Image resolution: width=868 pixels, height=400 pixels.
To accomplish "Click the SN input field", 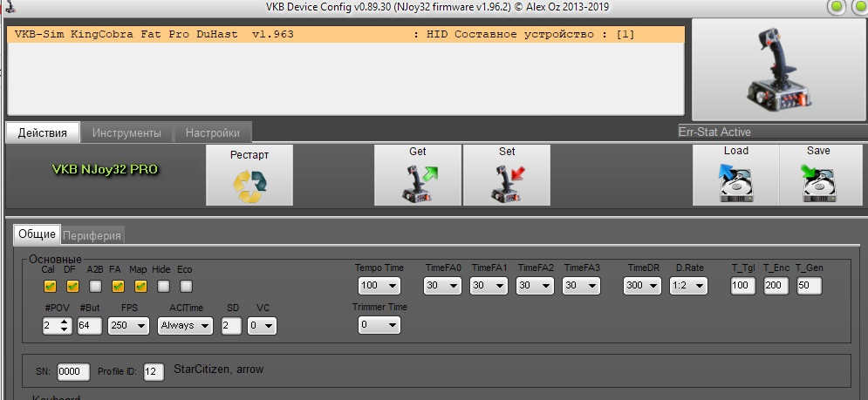I will pyautogui.click(x=73, y=372).
